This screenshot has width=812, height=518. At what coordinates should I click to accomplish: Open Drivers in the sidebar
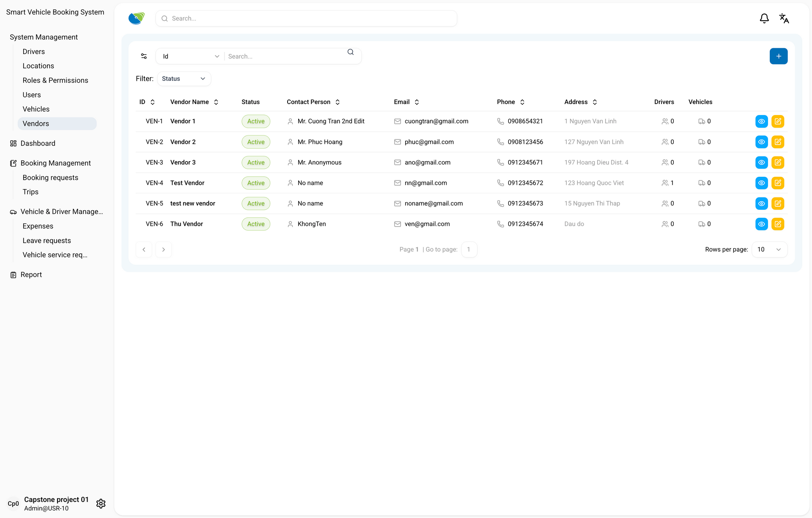(34, 52)
